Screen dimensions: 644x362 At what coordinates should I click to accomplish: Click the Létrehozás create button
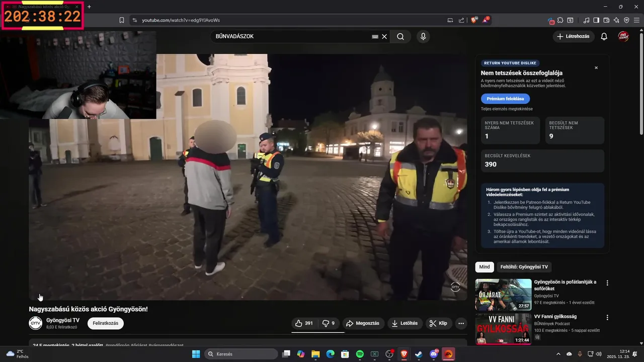pos(574,36)
